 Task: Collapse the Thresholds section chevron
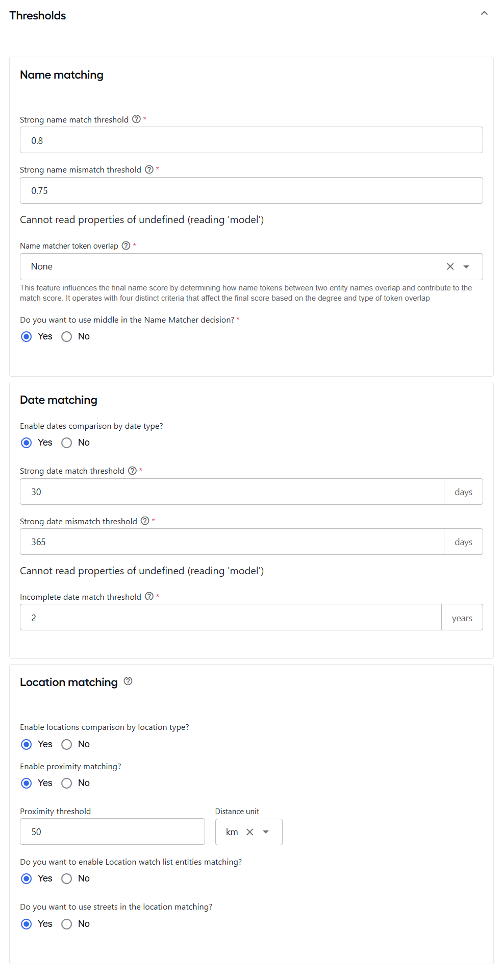click(485, 13)
